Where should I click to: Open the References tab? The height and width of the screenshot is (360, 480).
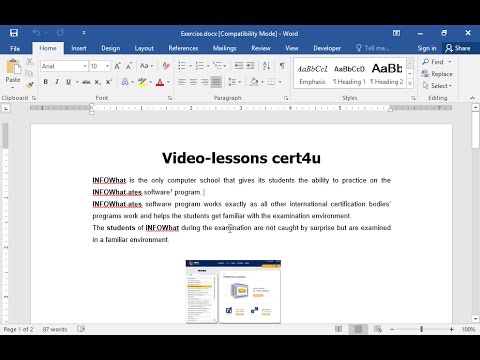click(183, 48)
